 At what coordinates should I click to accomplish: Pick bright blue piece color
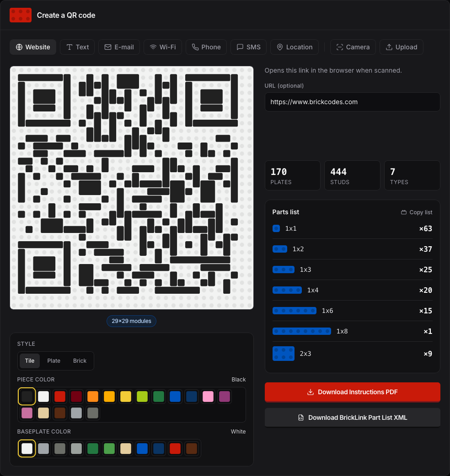tap(175, 397)
